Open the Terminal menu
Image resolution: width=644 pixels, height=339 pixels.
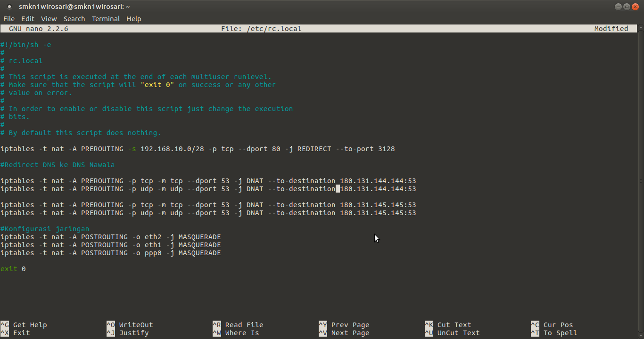pyautogui.click(x=106, y=19)
